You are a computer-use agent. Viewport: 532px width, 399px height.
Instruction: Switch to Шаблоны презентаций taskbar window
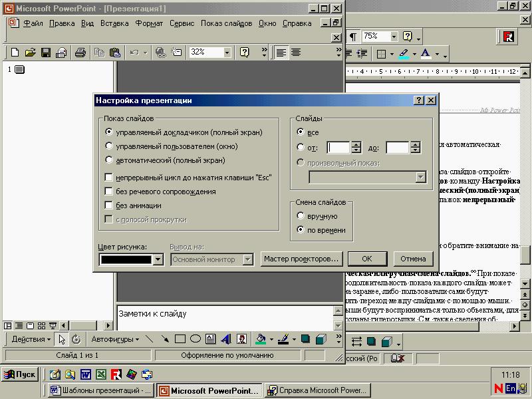pyautogui.click(x=101, y=390)
